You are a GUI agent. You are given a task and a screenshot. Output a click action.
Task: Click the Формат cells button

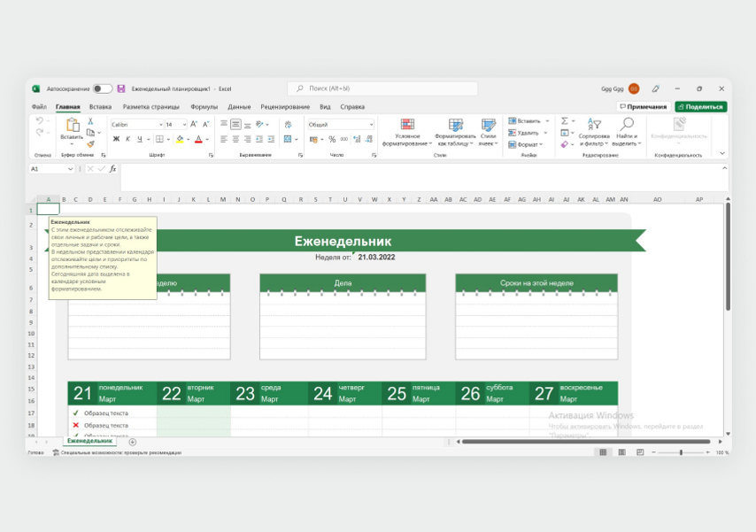pyautogui.click(x=525, y=144)
